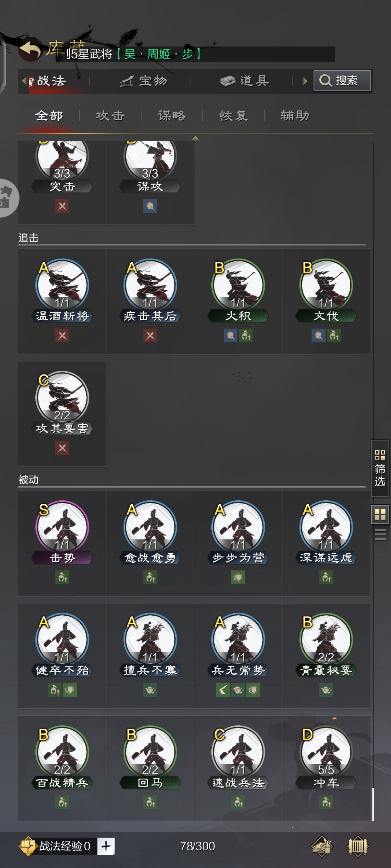
Task: Open the 搜索 search button
Action: [342, 81]
